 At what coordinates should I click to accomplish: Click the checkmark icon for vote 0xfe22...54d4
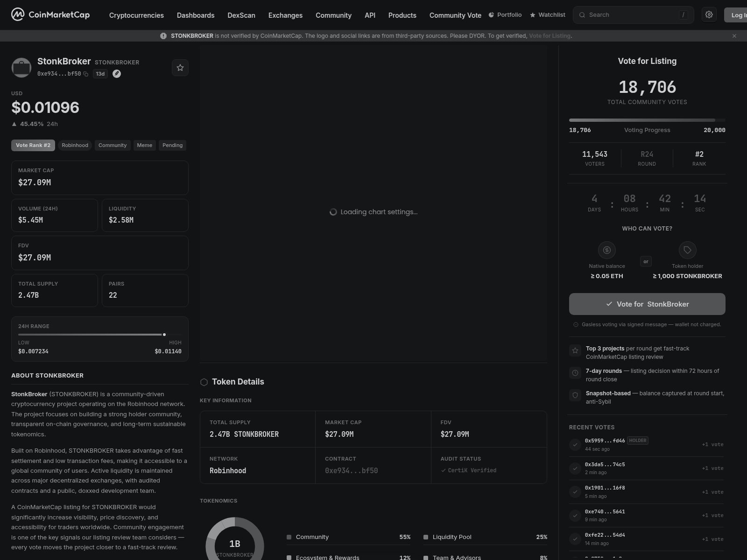coord(575,539)
